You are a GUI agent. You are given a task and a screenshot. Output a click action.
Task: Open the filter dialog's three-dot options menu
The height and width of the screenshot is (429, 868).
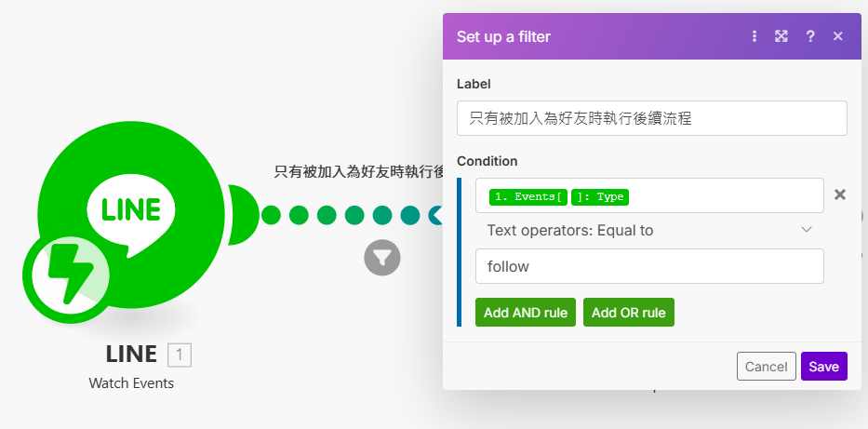pos(754,36)
